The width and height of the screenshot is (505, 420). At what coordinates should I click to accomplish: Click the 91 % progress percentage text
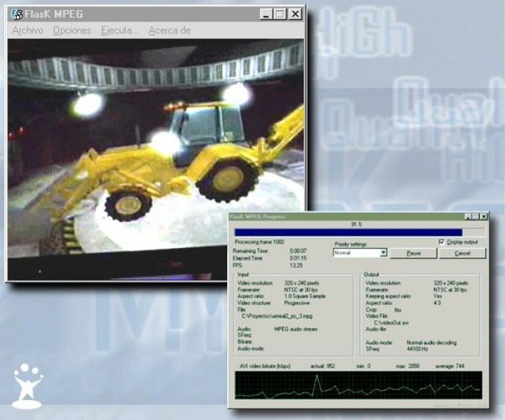coord(356,224)
